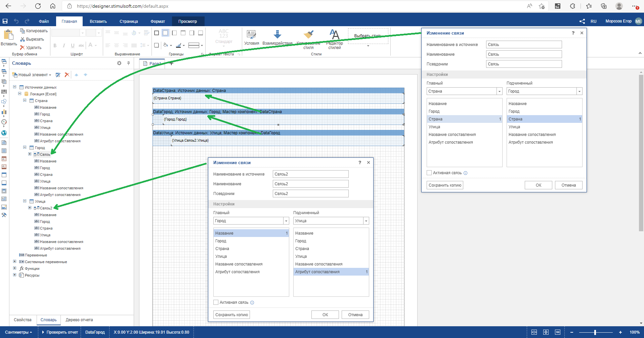Click Проверить отчет in status bar
Image resolution: width=644 pixels, height=338 pixels.
tap(60, 332)
